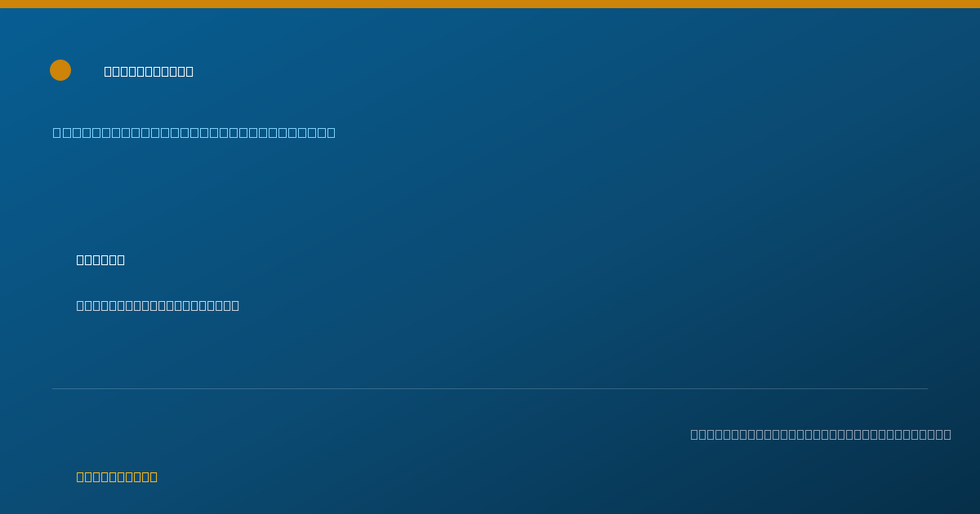The height and width of the screenshot is (514, 980).
Task: Click the orange circle logo icon
Action: point(60,70)
